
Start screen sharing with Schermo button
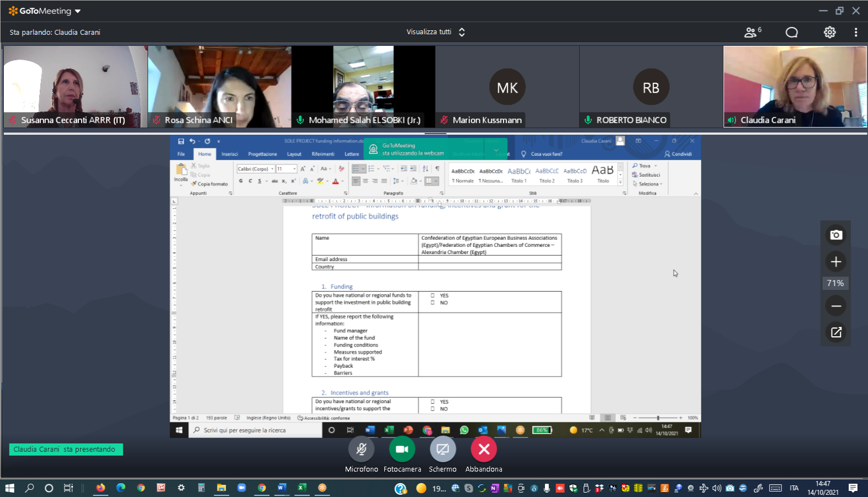click(x=443, y=450)
